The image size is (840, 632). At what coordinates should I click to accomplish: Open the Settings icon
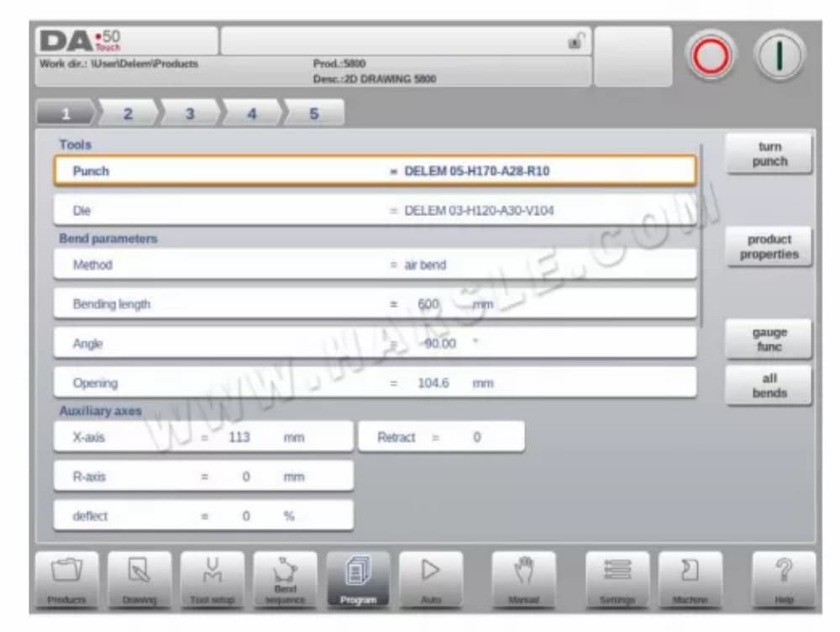coord(617,580)
